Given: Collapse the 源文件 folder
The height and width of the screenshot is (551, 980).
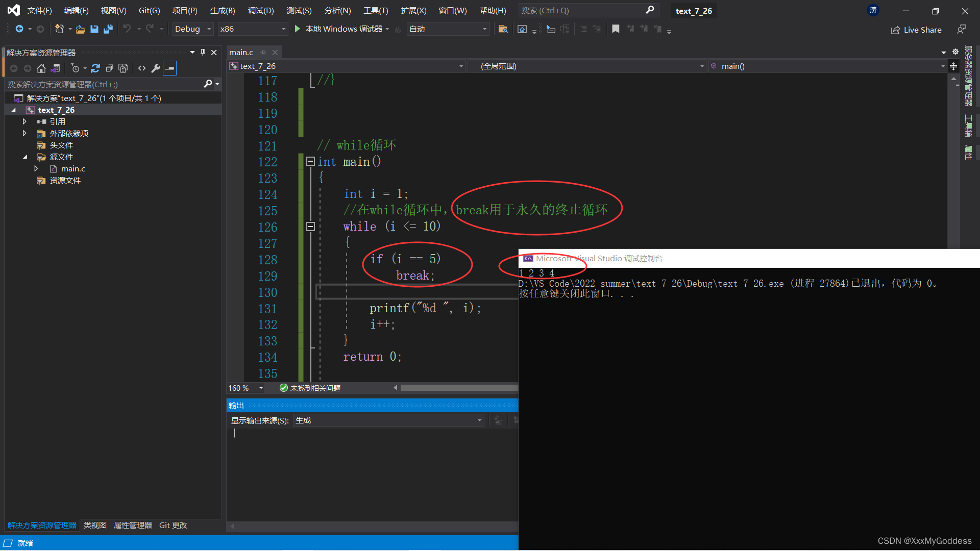Looking at the screenshot, I should (x=24, y=157).
